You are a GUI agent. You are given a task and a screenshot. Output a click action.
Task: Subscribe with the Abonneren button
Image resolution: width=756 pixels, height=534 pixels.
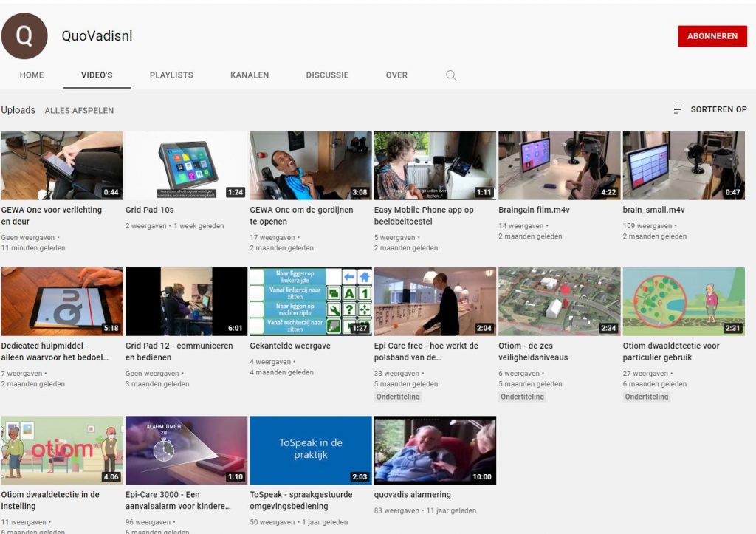712,36
